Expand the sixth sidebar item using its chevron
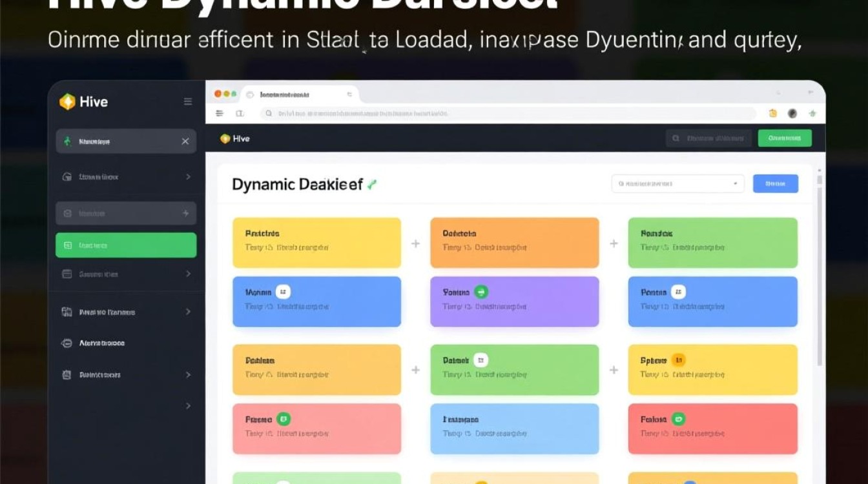Screen dimensions: 868x484 [188, 312]
